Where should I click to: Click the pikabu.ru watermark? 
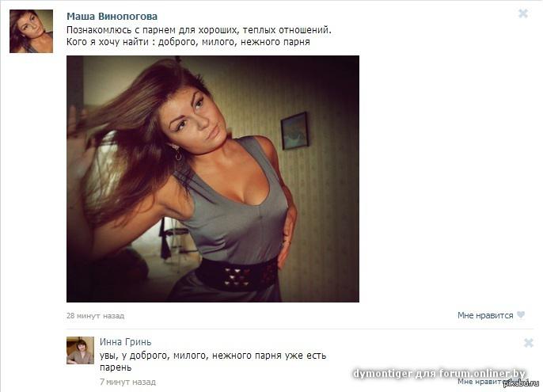[x=521, y=383]
